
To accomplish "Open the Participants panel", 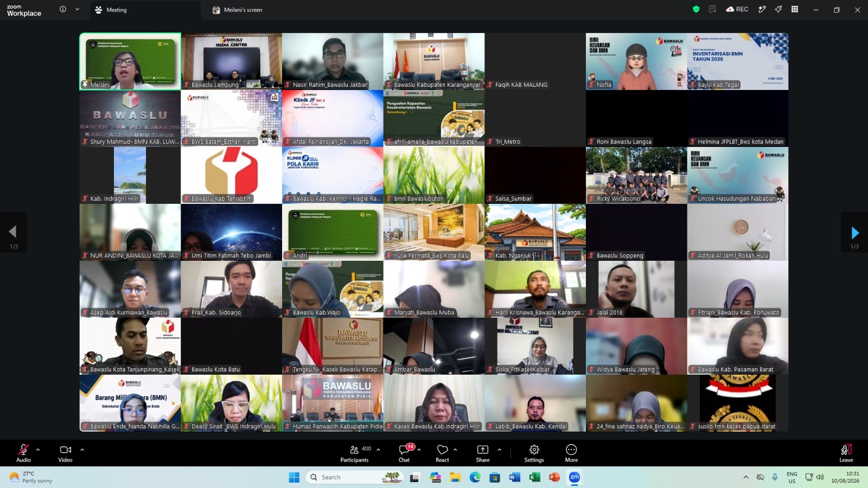I will (355, 453).
